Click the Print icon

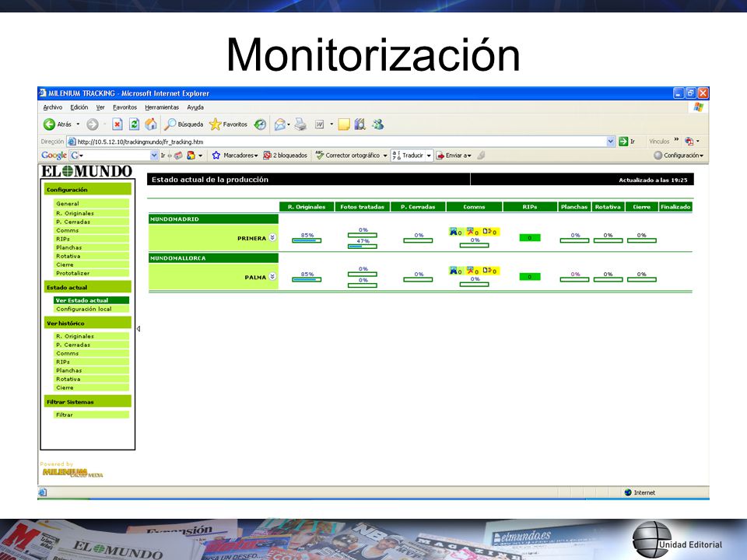coord(300,124)
